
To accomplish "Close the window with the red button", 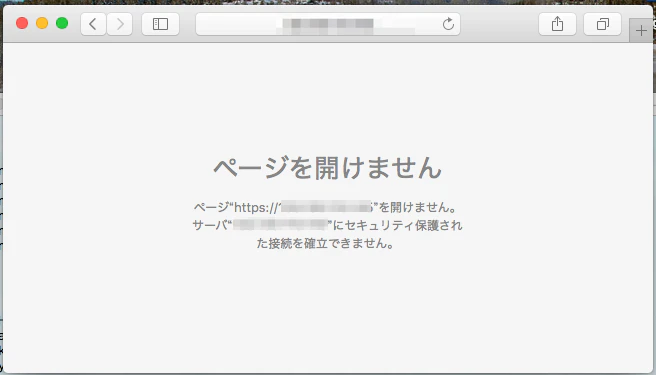I will [22, 23].
